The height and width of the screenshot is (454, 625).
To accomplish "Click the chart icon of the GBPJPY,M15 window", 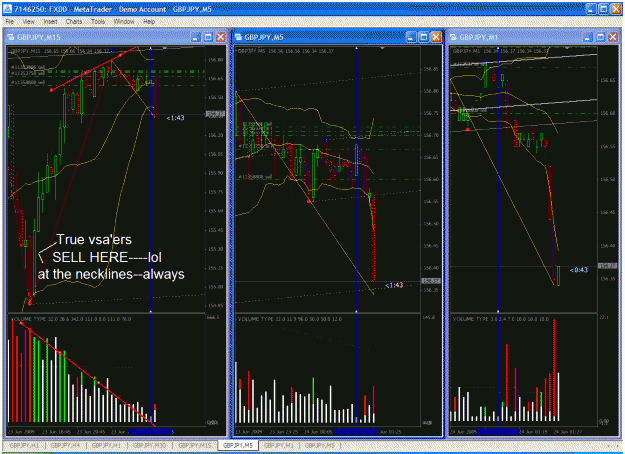I will pyautogui.click(x=11, y=37).
